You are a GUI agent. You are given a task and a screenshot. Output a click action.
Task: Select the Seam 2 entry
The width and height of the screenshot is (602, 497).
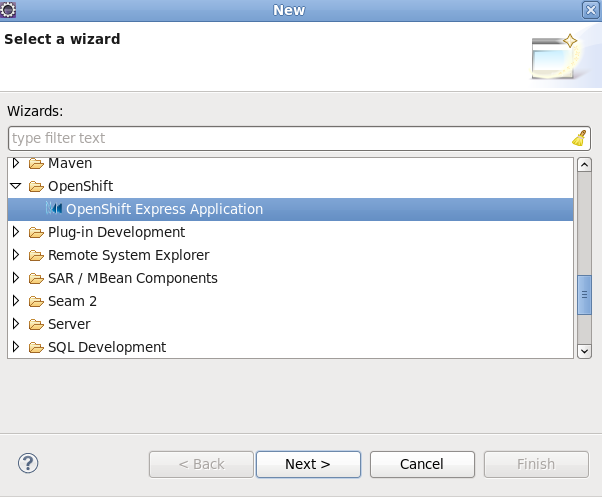(72, 301)
